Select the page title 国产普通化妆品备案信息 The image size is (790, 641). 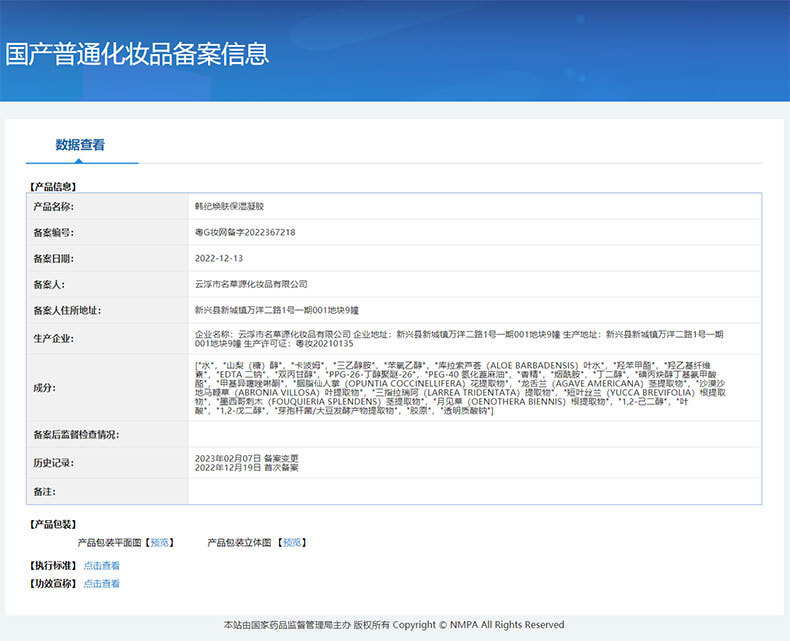click(x=137, y=54)
